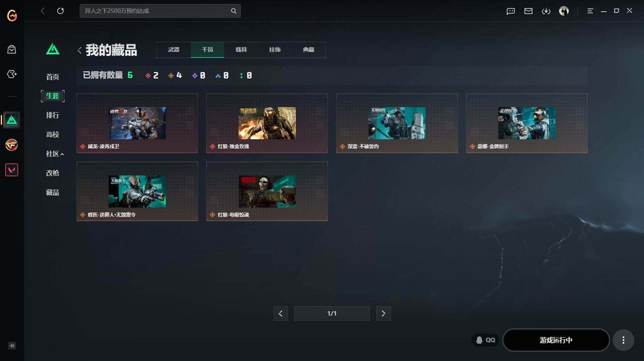Click the QQ notification bell button
644x361 pixels.
point(485,340)
